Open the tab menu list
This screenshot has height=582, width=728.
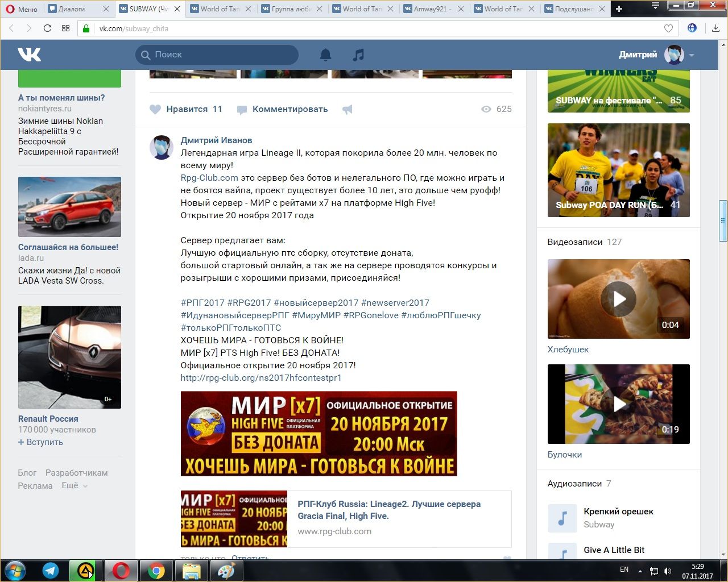tap(655, 6)
